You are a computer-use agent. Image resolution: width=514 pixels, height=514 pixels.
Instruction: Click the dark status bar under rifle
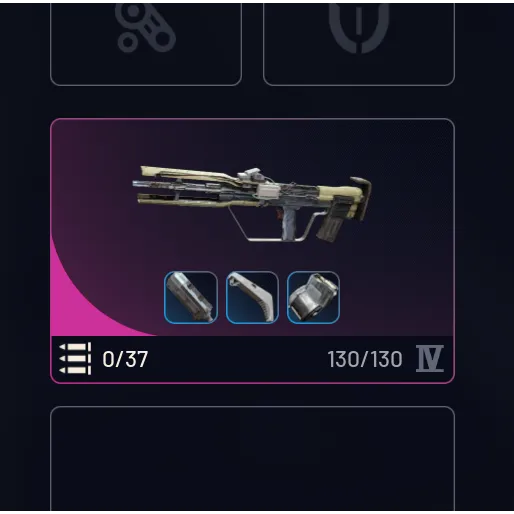[x=252, y=359]
